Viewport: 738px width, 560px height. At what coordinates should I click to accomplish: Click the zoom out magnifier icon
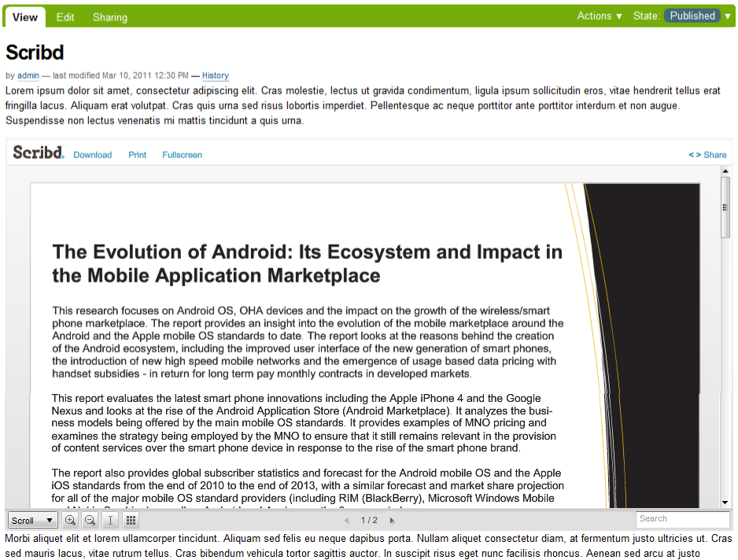click(x=90, y=520)
